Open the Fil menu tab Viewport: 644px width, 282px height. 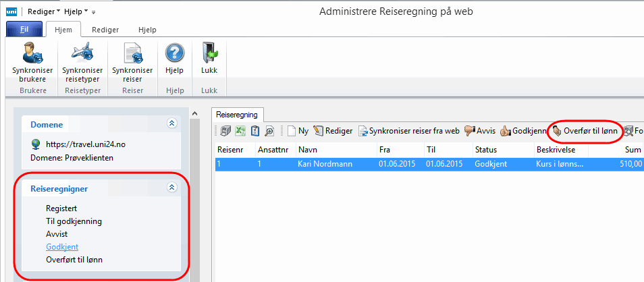(25, 30)
